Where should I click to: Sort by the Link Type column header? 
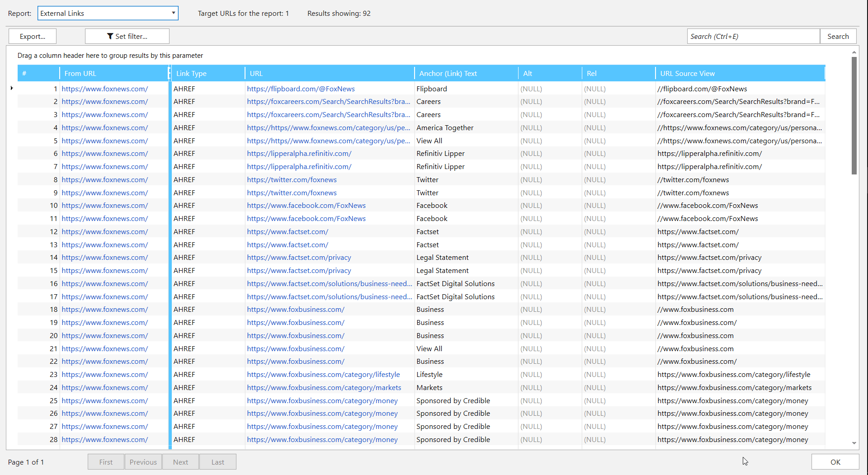208,73
